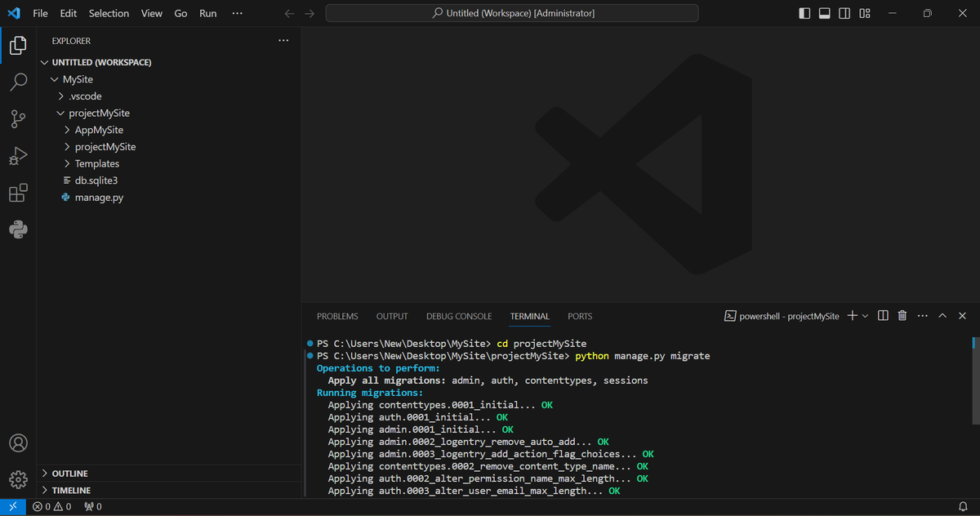The image size is (980, 516).
Task: Split the terminal
Action: click(883, 316)
